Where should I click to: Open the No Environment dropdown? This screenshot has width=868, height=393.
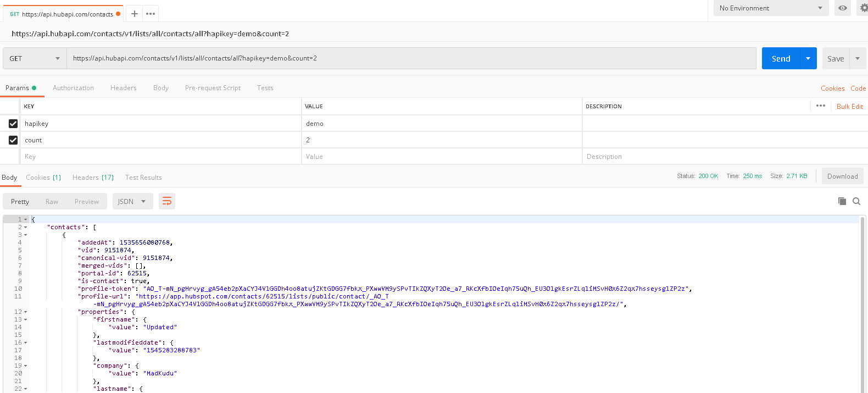tap(771, 8)
